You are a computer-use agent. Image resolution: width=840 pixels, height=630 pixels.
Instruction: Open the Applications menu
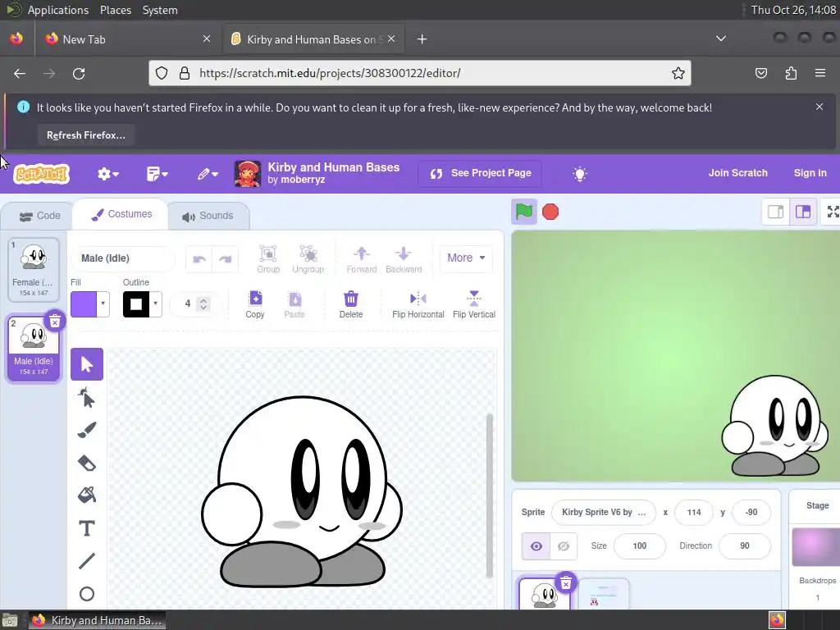click(x=58, y=10)
